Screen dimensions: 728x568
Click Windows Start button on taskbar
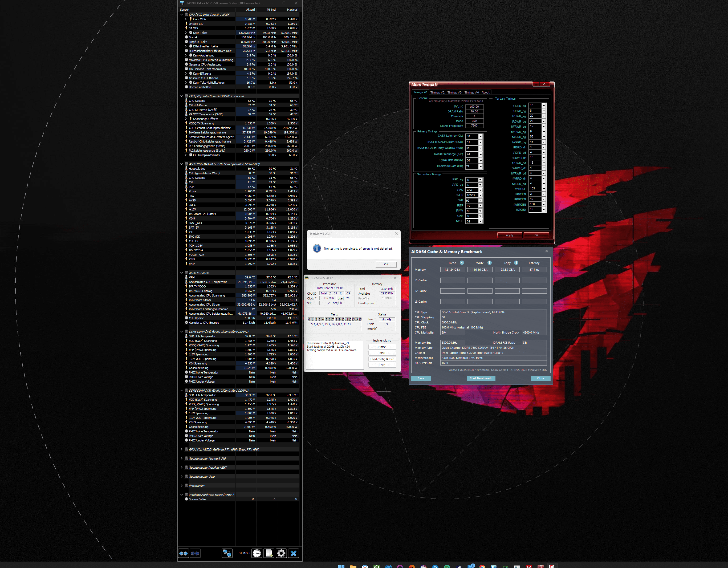click(341, 566)
